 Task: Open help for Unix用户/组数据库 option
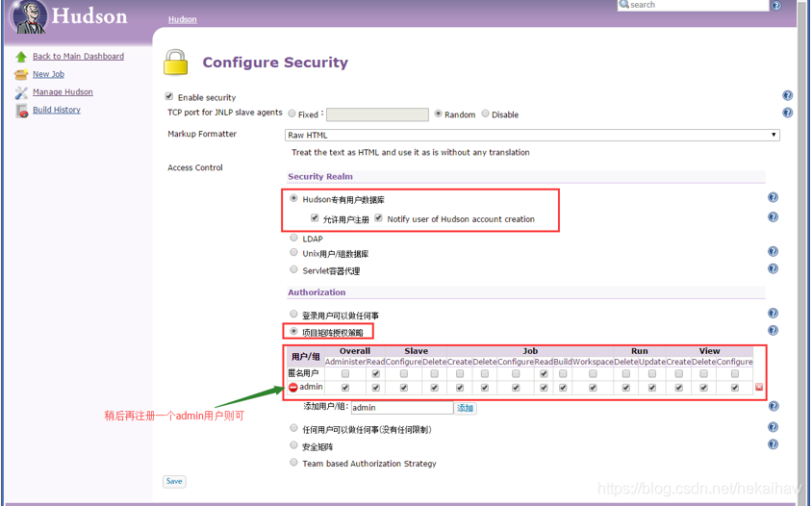[773, 252]
